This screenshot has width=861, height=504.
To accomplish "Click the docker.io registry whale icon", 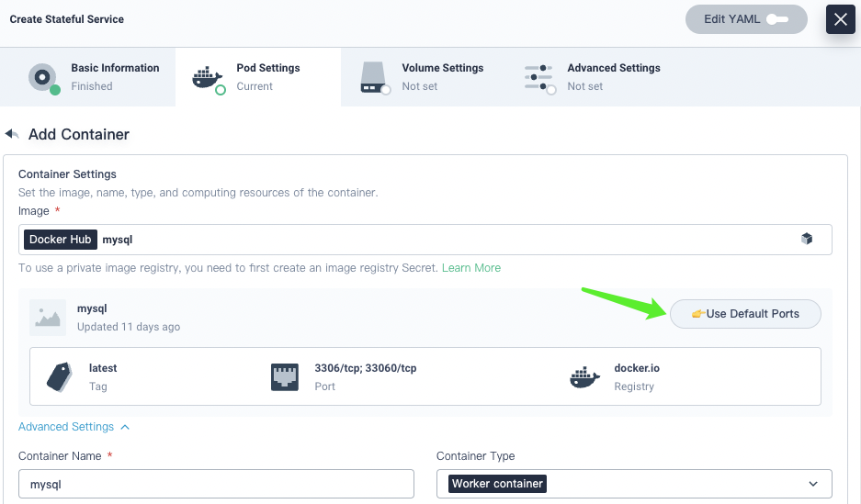I will click(584, 376).
